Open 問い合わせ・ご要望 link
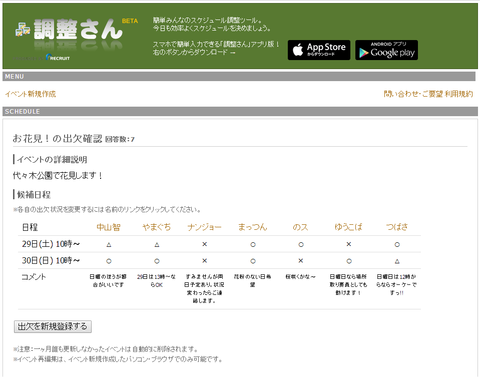Image resolution: width=480 pixels, height=377 pixels. pyautogui.click(x=413, y=94)
